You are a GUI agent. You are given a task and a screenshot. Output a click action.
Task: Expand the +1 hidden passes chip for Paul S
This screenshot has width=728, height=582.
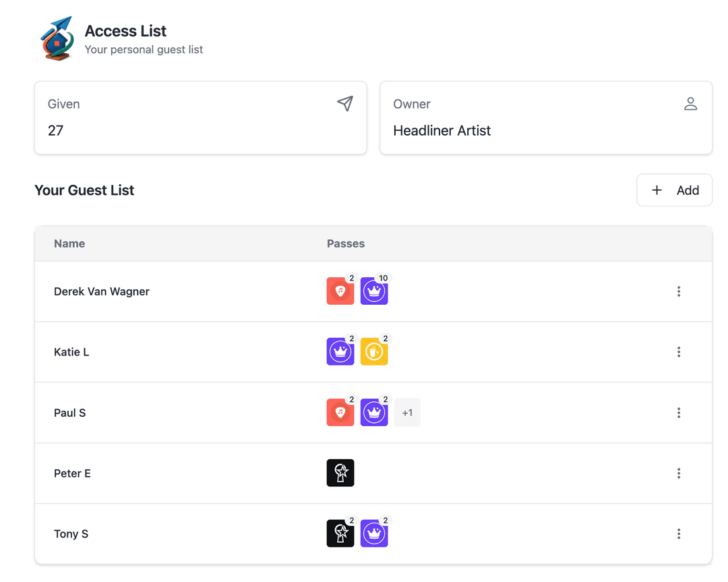pos(407,412)
